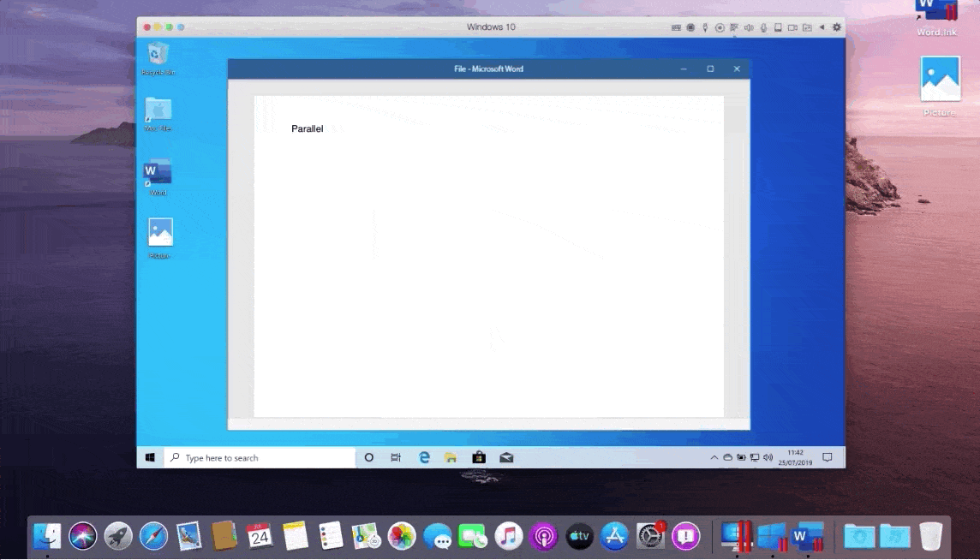Viewport: 980px width, 560px height.
Task: Click the camera icon in Parallels toolbar
Action: coord(792,27)
